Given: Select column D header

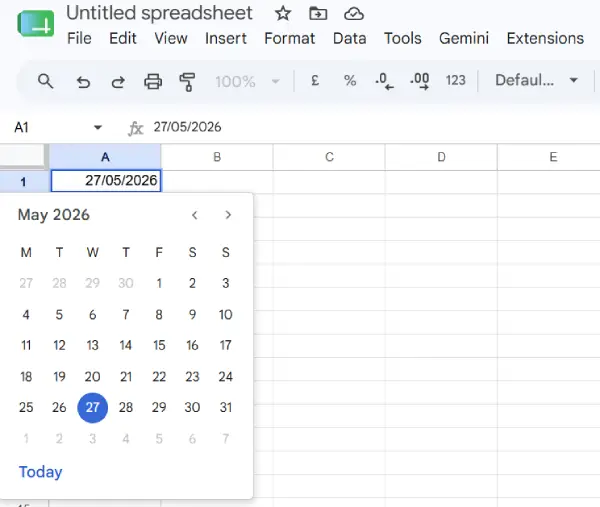Looking at the screenshot, I should [441, 157].
